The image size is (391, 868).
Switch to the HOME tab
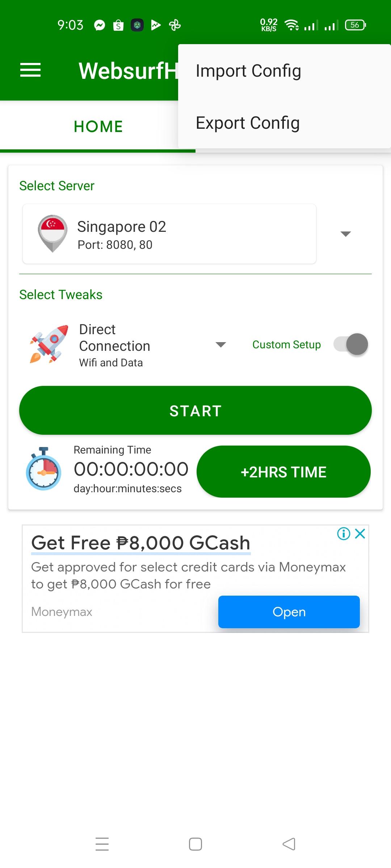(98, 127)
